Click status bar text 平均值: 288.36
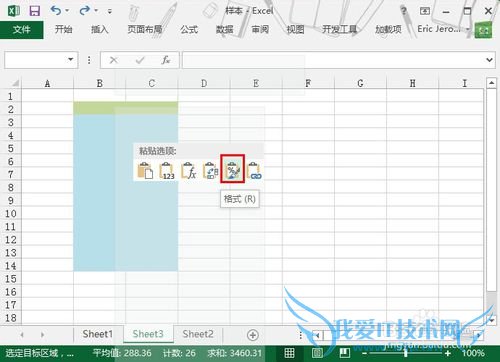Screen dimensions: 500x362 (122, 353)
